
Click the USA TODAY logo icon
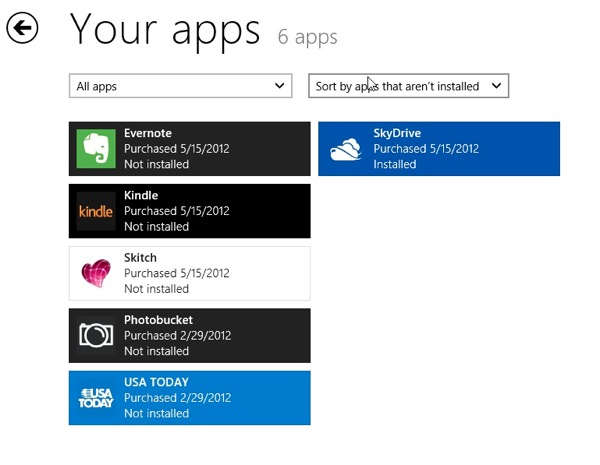click(96, 398)
